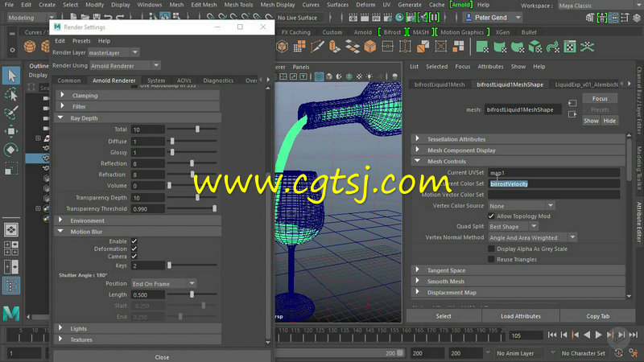
Task: Open Vertex Color Source dropdown
Action: coord(522,206)
